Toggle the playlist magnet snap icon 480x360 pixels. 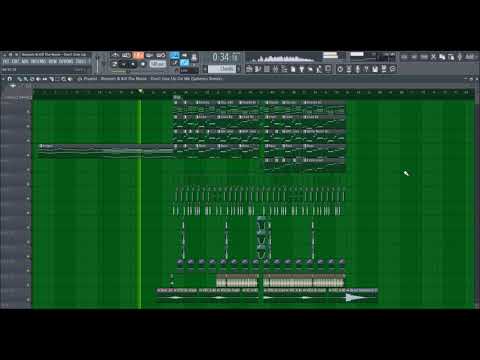click(10, 79)
